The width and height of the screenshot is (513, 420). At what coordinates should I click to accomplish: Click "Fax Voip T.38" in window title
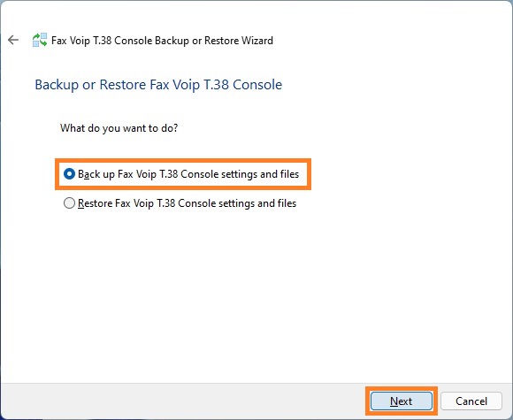81,41
